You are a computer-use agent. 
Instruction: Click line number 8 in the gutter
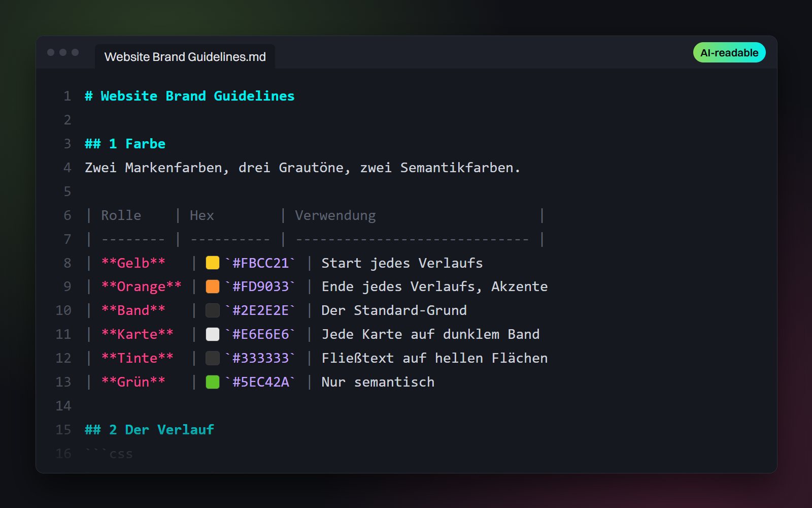pyautogui.click(x=67, y=263)
